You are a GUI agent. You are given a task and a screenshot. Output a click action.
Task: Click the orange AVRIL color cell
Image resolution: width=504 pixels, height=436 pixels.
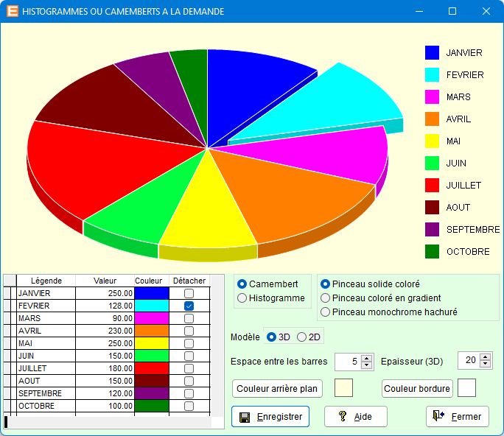tap(152, 331)
